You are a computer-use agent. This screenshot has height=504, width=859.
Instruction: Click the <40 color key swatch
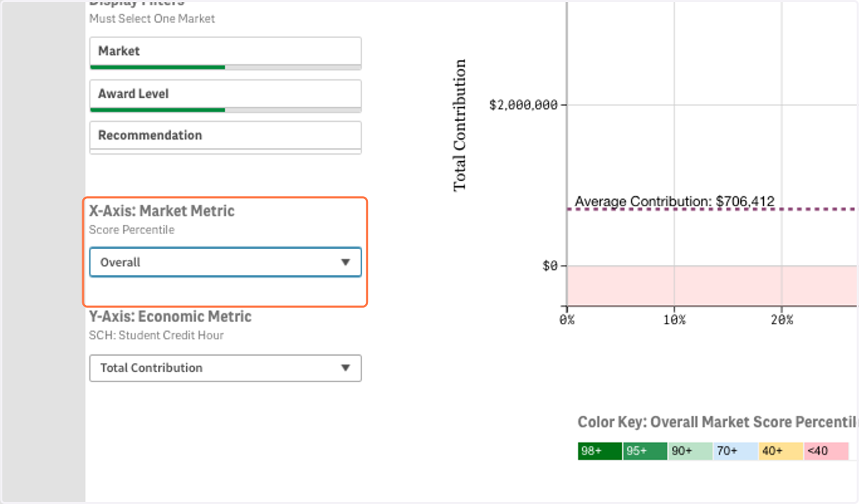tap(825, 451)
